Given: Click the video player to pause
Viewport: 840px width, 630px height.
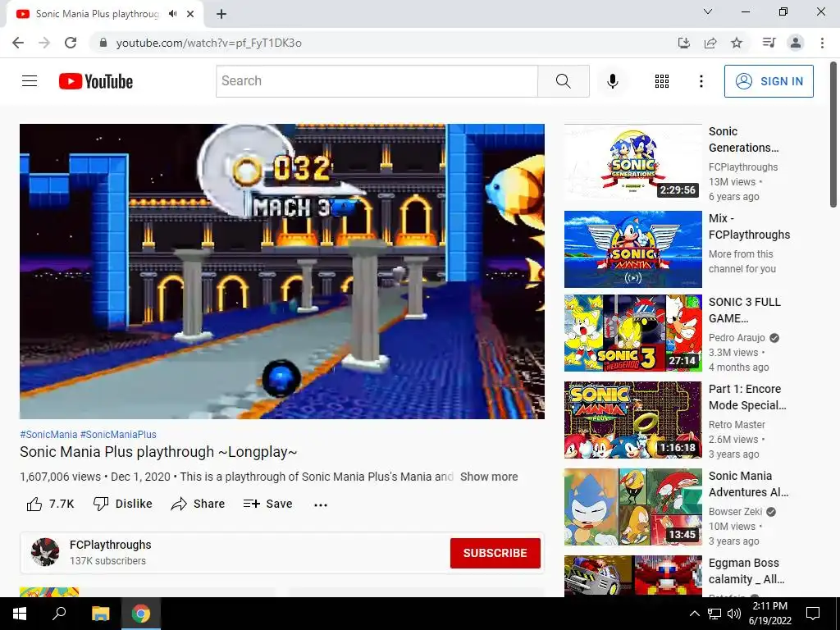Looking at the screenshot, I should click(x=282, y=271).
